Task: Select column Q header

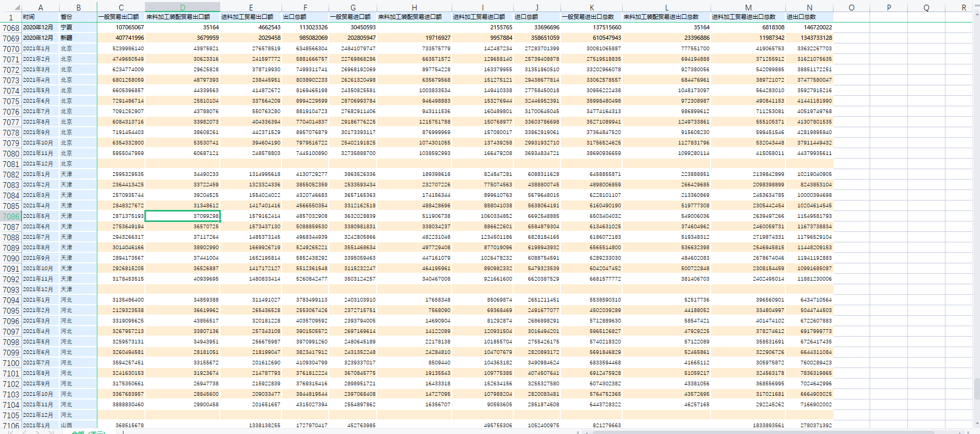Action: pyautogui.click(x=926, y=7)
